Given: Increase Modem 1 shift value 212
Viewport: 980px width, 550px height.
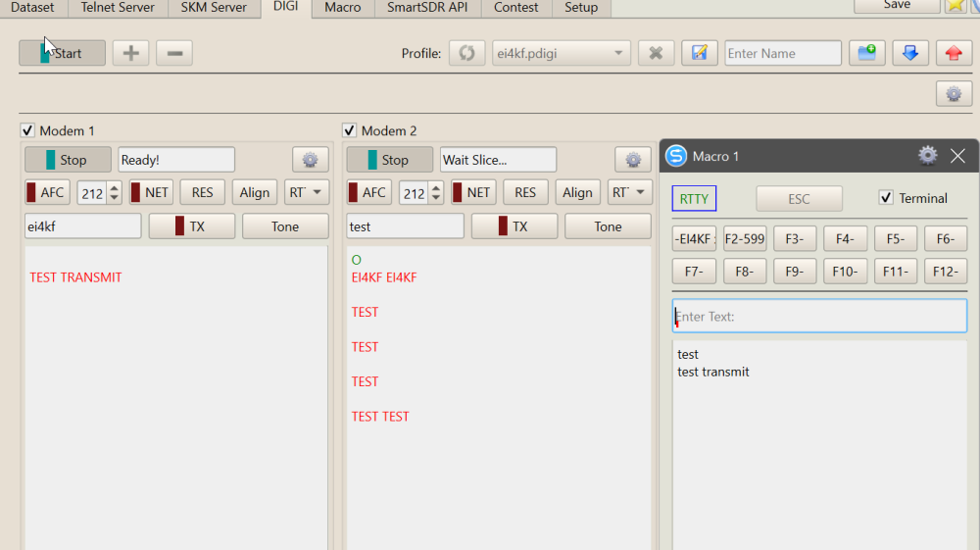Looking at the screenshot, I should coord(114,187).
